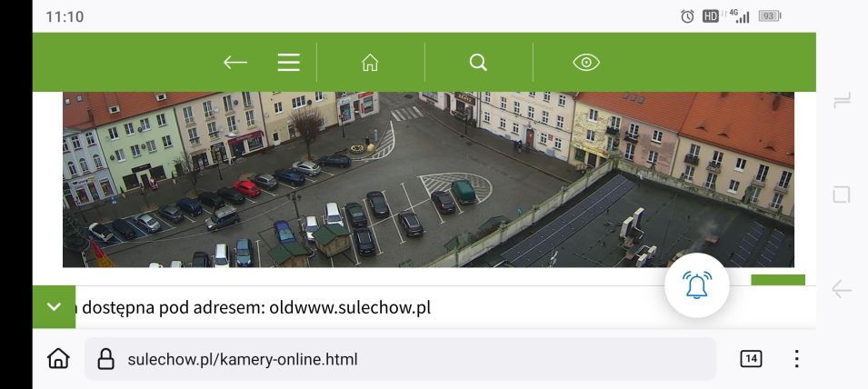
Task: Open the hamburger menu in header
Action: click(288, 63)
